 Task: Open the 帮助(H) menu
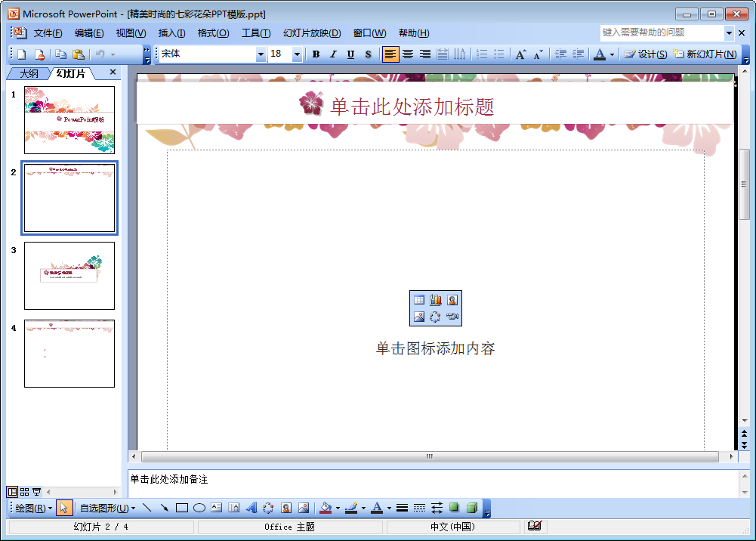click(x=414, y=33)
